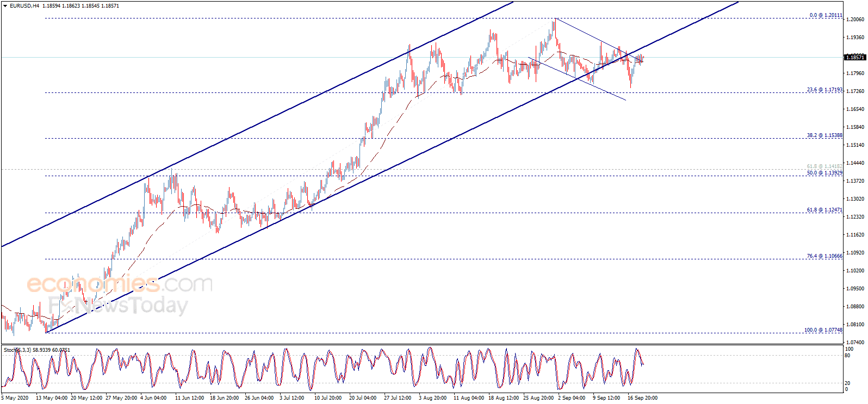Viewport: 868px width, 404px height.
Task: Click the 80 level on Stochastic scale
Action: tap(847, 356)
